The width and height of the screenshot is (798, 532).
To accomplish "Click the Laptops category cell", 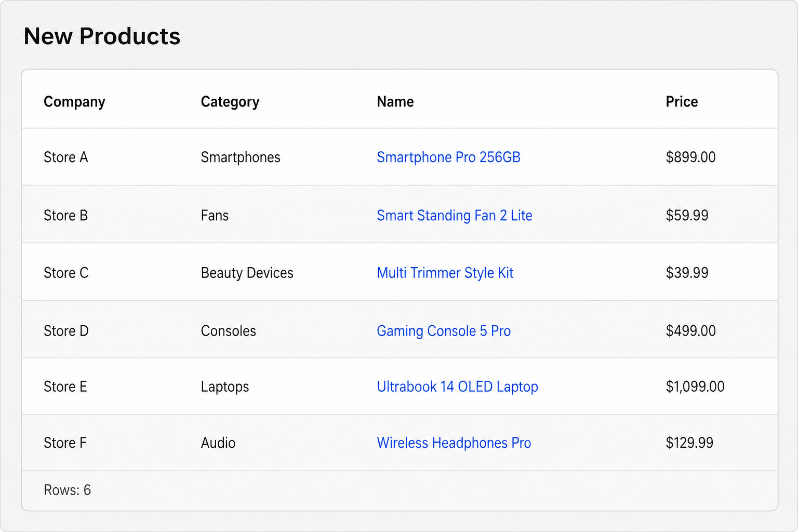I will (x=225, y=387).
